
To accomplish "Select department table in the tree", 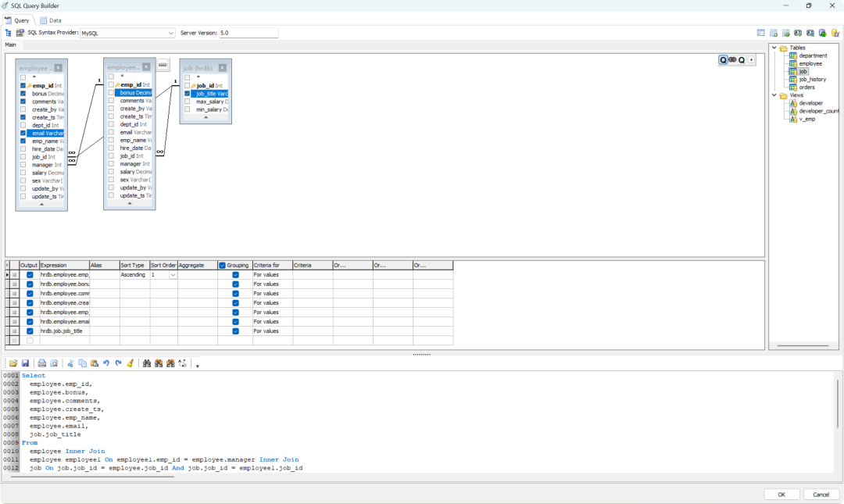I will [x=813, y=55].
